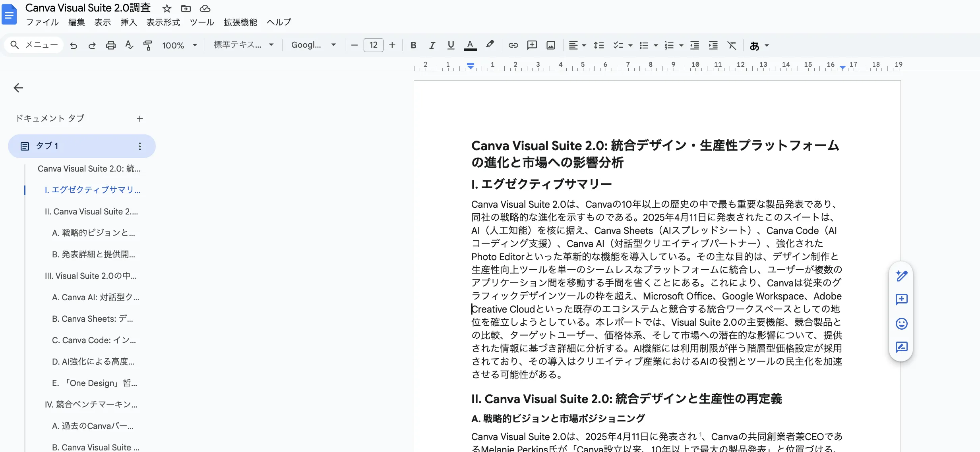Open the text alignment dropdown
980x452 pixels.
tap(577, 45)
